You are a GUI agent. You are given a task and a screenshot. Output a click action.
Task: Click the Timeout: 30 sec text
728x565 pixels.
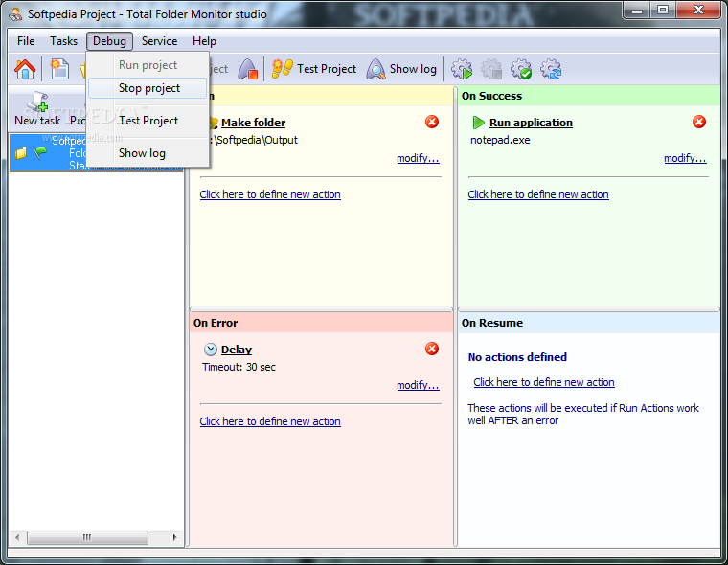pyautogui.click(x=239, y=367)
